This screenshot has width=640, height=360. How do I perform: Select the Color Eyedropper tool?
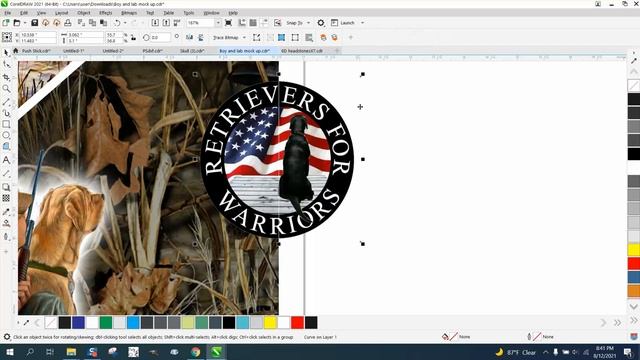tap(6, 211)
